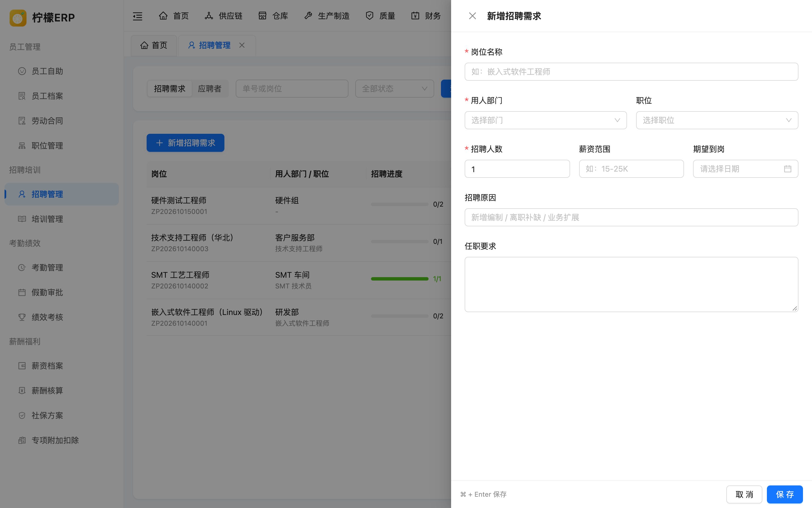This screenshot has height=508, width=812.
Task: Open the 质量 top menu
Action: (381, 16)
